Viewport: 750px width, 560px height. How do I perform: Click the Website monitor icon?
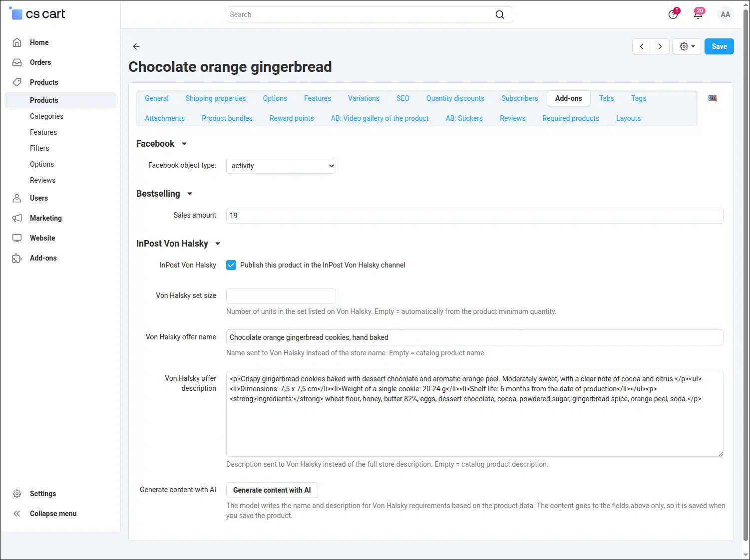(17, 238)
